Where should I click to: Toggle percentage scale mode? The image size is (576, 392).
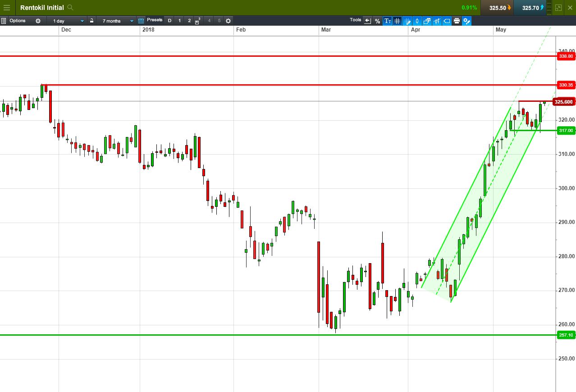pos(378,21)
